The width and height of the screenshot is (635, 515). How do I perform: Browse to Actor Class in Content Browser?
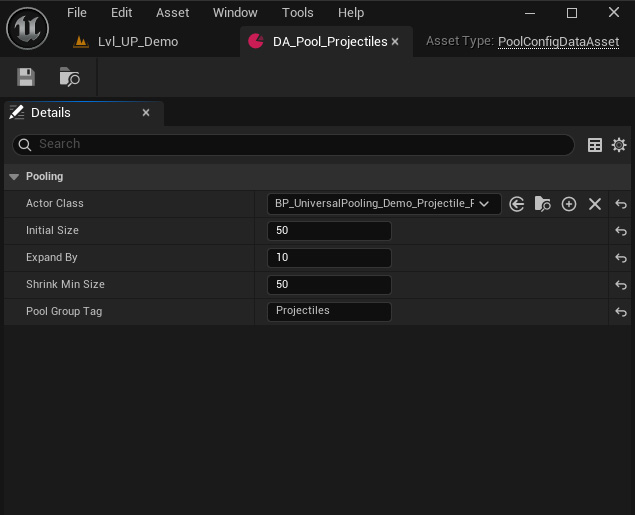tap(543, 204)
